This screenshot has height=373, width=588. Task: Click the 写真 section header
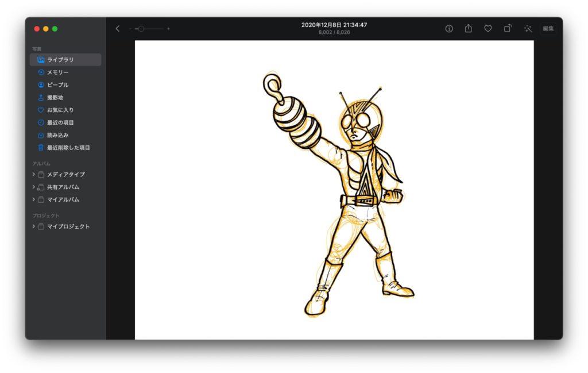37,49
